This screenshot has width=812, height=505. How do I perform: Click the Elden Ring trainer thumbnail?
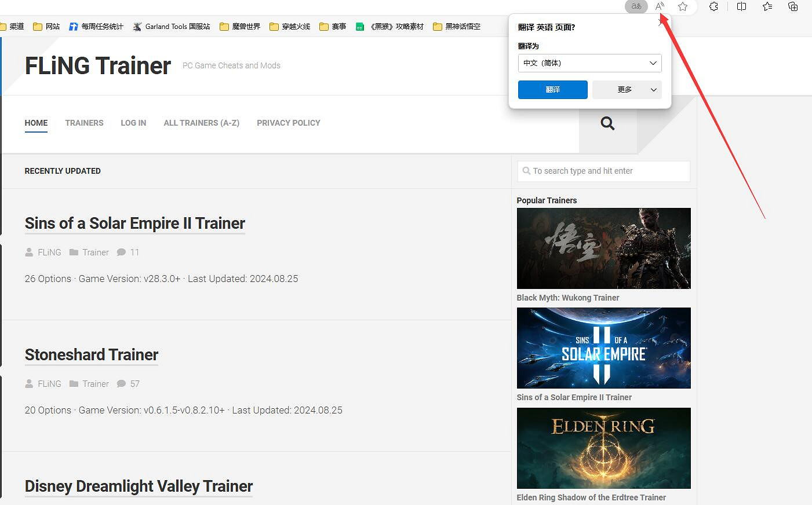pyautogui.click(x=603, y=448)
